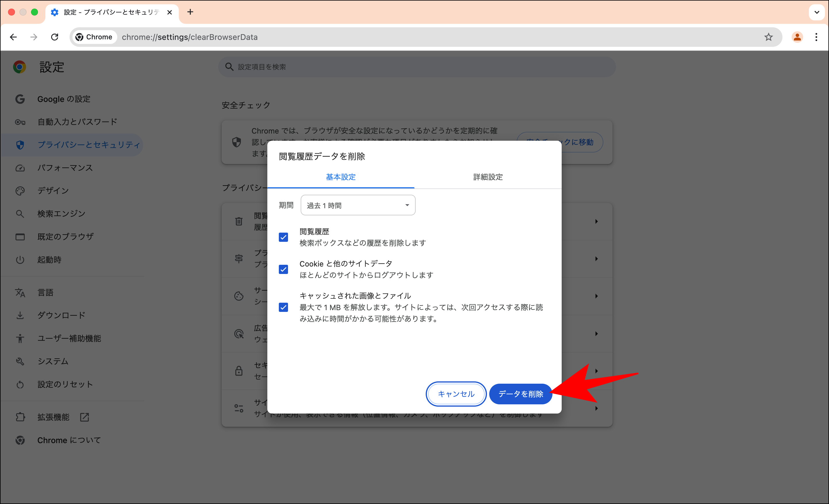Click the Google G icon in sidebar
The height and width of the screenshot is (504, 829).
[20, 99]
